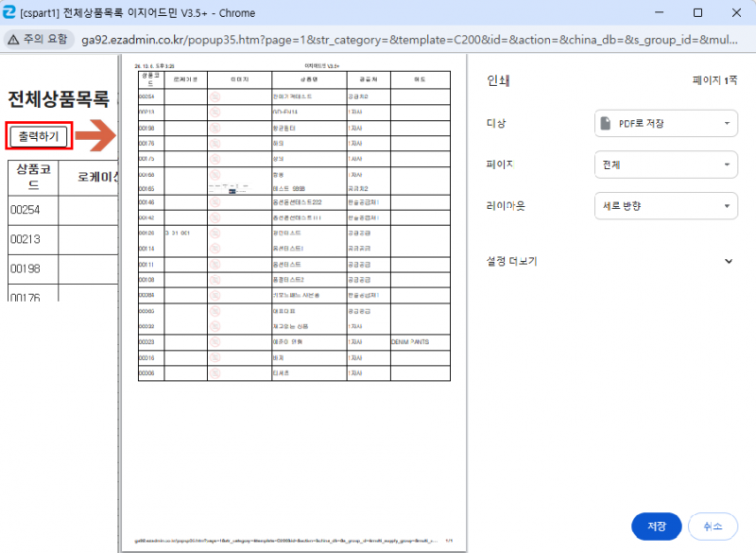The height and width of the screenshot is (553, 756).
Task: Click the 상품코드 column header
Action: click(x=33, y=177)
